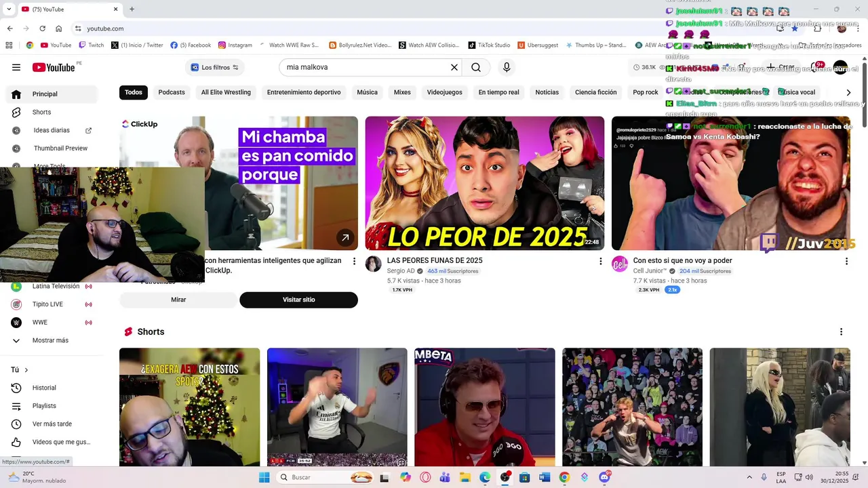This screenshot has width=868, height=488.
Task: Select the Todos filter chip
Action: point(134,92)
